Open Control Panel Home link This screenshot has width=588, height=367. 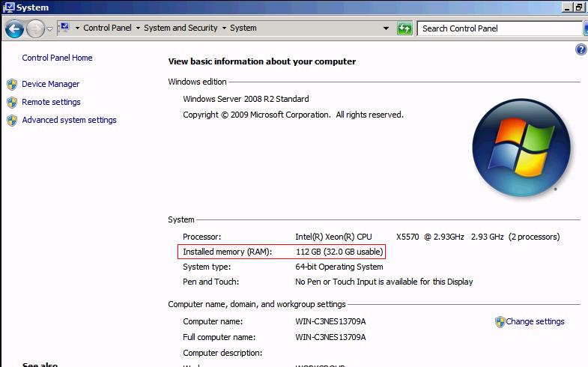point(57,58)
